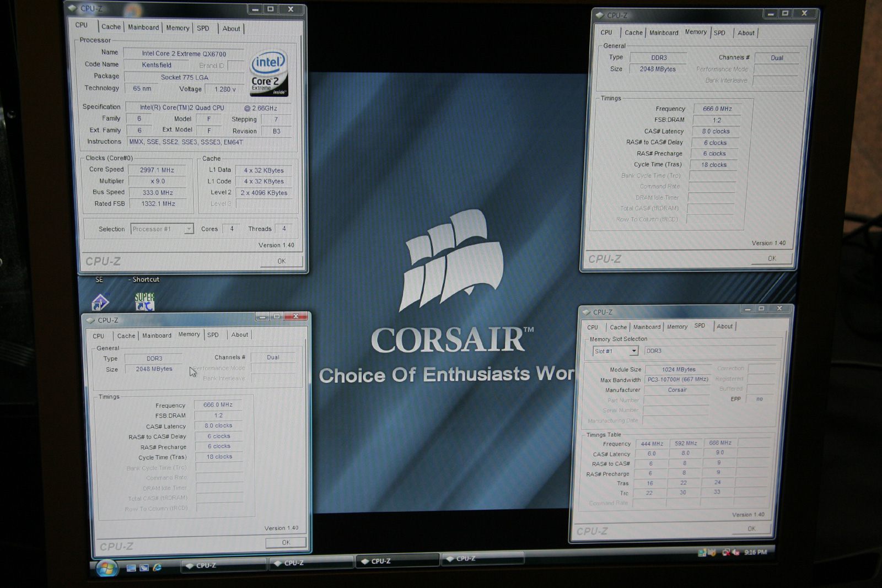
Task: Click the 'Kentsfield' code name value
Action: 157,65
